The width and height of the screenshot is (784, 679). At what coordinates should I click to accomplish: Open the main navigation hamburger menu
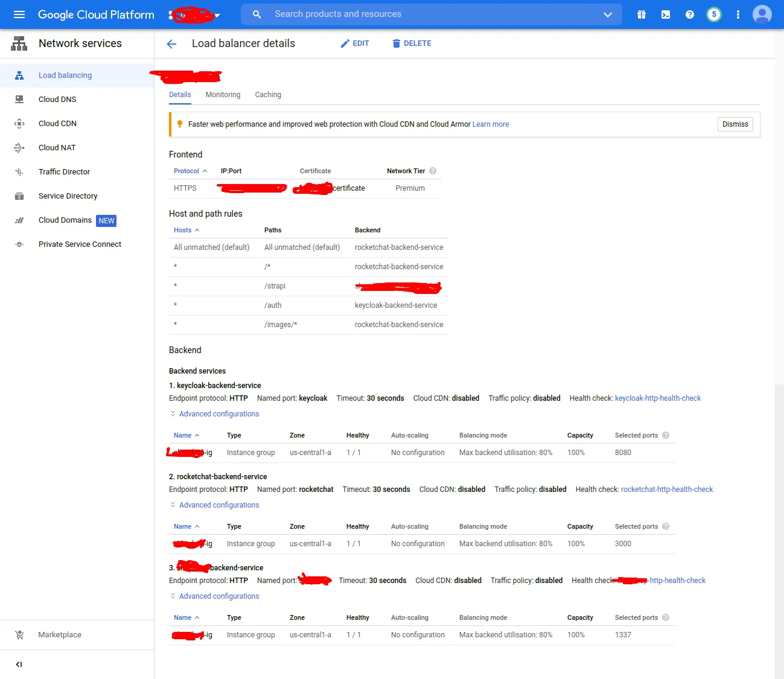19,14
